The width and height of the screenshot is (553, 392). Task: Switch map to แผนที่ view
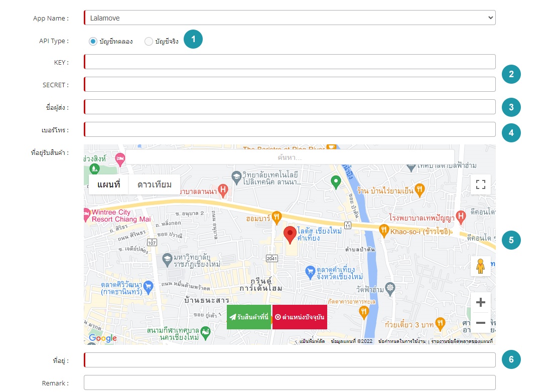[x=108, y=184]
